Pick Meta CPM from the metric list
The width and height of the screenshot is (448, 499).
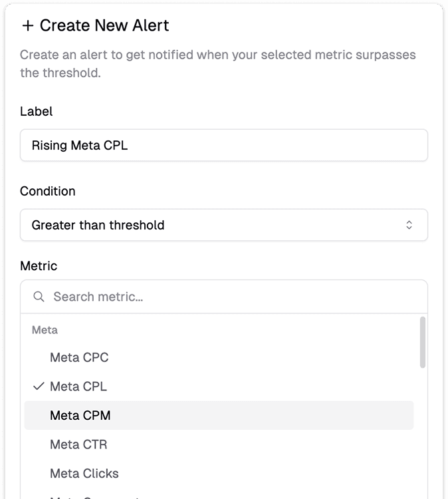tap(80, 416)
